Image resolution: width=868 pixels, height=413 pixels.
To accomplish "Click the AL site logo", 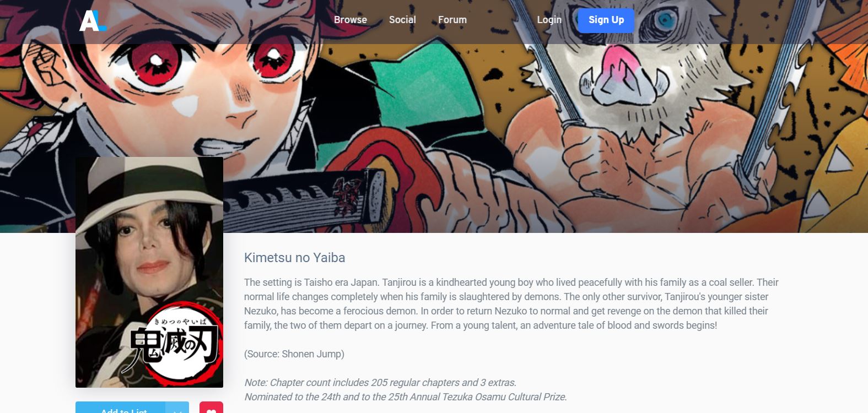I will (93, 21).
